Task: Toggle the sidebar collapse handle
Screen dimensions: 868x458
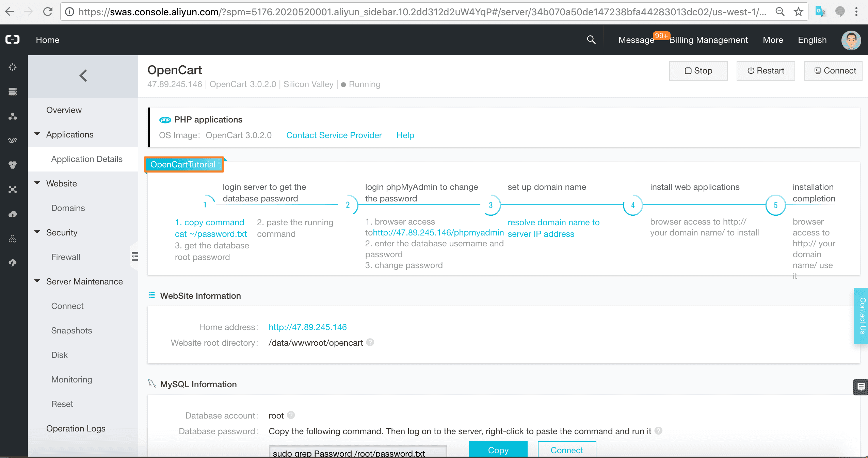Action: 135,256
